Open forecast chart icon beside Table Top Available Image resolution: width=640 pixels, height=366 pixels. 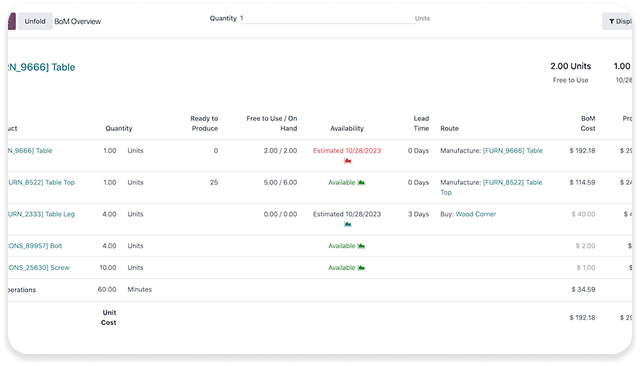click(361, 182)
